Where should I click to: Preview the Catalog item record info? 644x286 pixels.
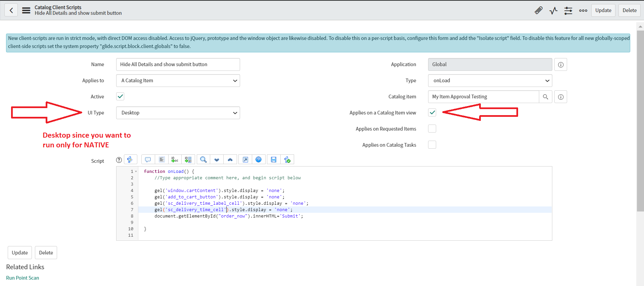click(561, 97)
